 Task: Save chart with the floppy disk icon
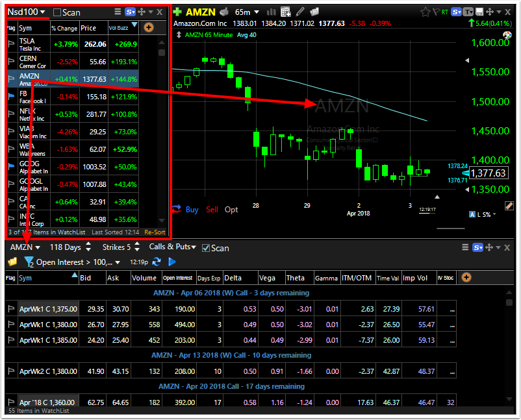tap(479, 12)
